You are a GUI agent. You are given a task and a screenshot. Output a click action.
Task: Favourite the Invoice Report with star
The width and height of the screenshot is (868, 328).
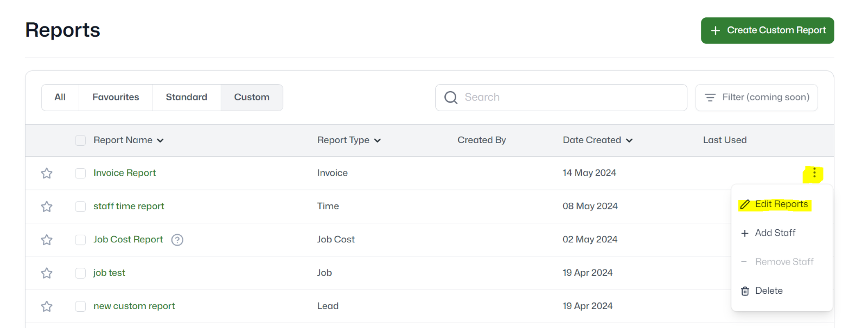(x=47, y=173)
